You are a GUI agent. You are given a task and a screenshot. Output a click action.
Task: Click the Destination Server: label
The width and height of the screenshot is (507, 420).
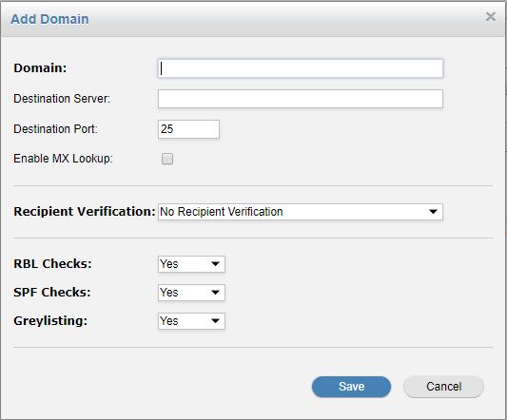pos(62,98)
